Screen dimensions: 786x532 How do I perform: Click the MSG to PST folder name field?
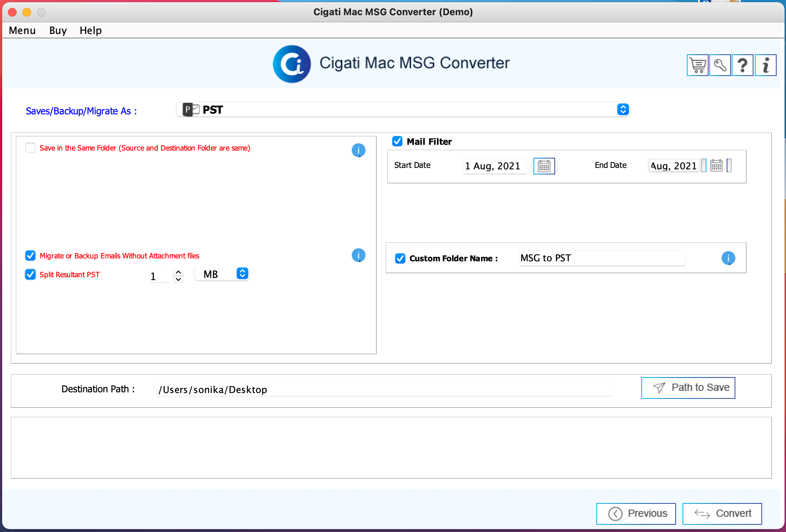tap(602, 258)
